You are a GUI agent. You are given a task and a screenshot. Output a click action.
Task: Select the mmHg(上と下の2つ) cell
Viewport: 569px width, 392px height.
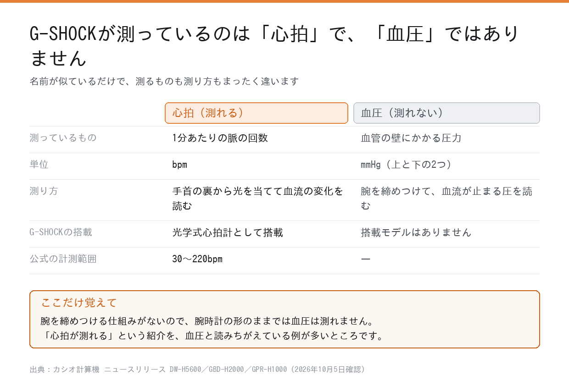tap(406, 165)
